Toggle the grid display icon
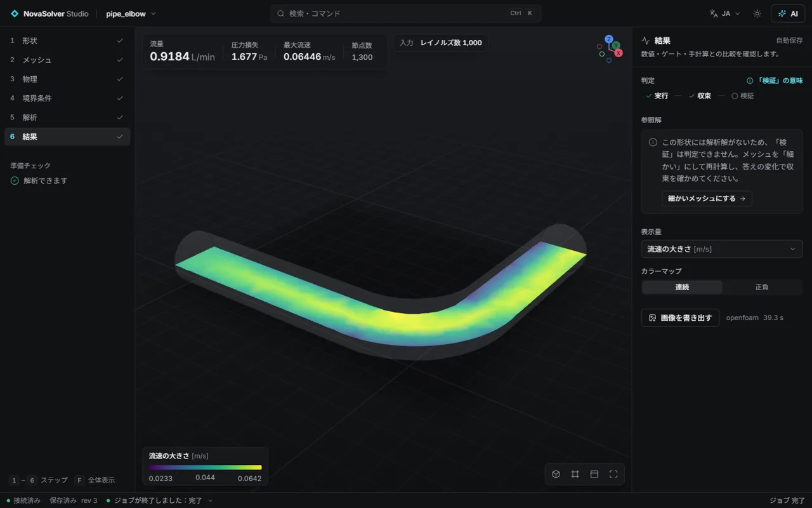This screenshot has width=812, height=508. (575, 474)
